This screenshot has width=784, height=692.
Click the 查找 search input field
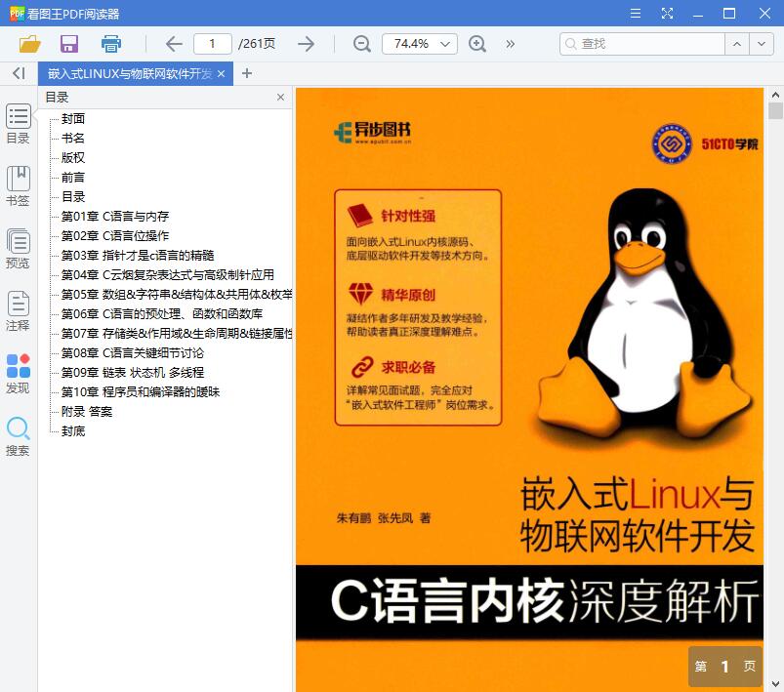[x=642, y=44]
